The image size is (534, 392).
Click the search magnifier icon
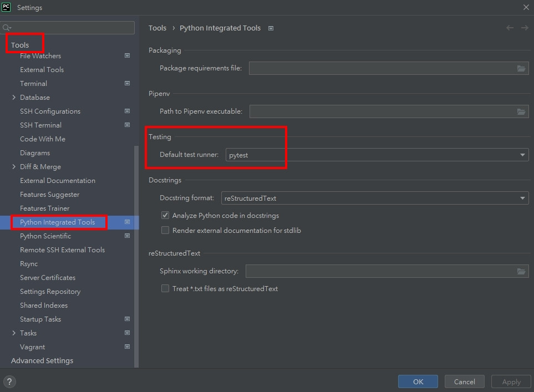(x=7, y=28)
